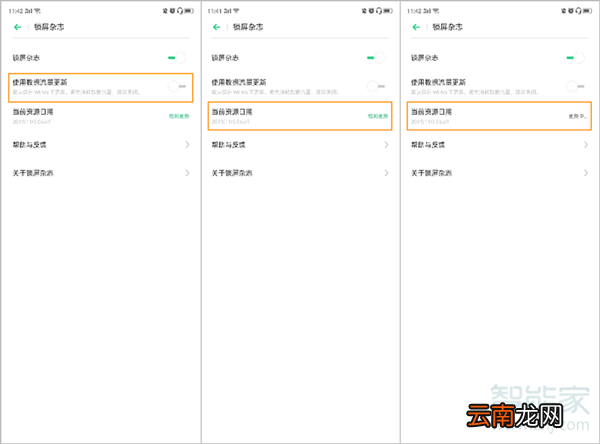Tap the 关于锁屏杂志 label in the right screenshot
Screen dimensions: 600x444
(x=431, y=173)
